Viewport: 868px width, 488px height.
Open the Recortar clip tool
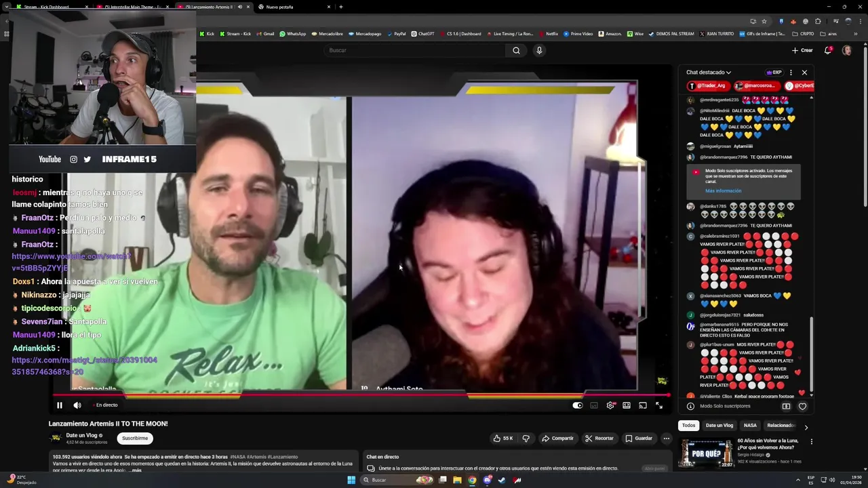point(599,439)
